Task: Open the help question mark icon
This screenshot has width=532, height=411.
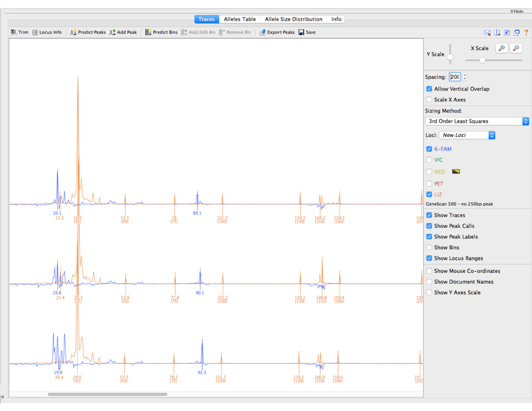Action: pyautogui.click(x=526, y=32)
